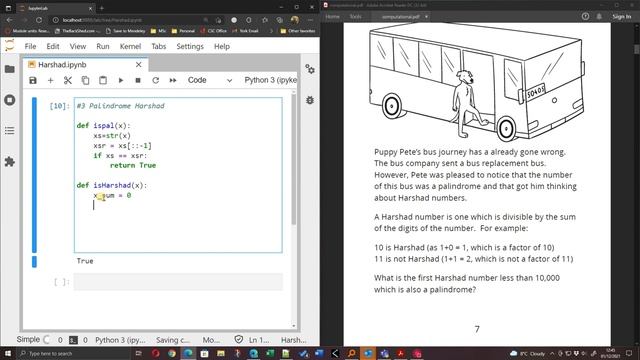Click the trusted notebook shield in the status bar
The width and height of the screenshot is (640, 360).
(x=239, y=340)
